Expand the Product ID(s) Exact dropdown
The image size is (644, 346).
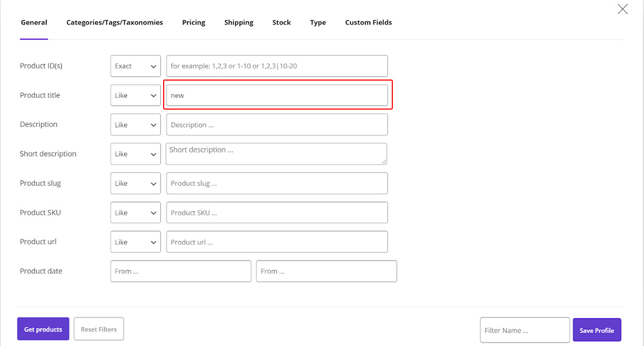tap(135, 66)
